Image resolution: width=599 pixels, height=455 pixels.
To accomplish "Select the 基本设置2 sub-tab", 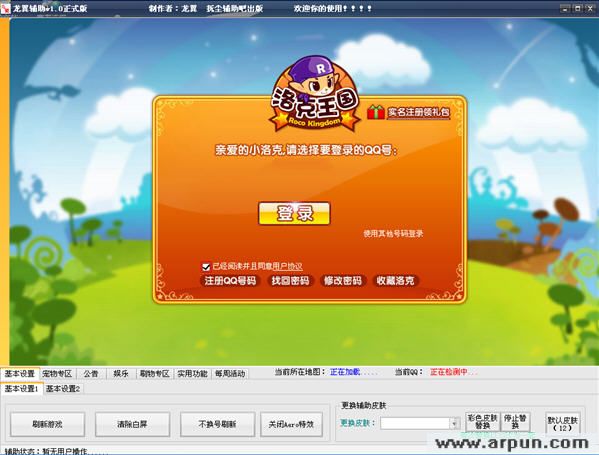I will pos(63,389).
